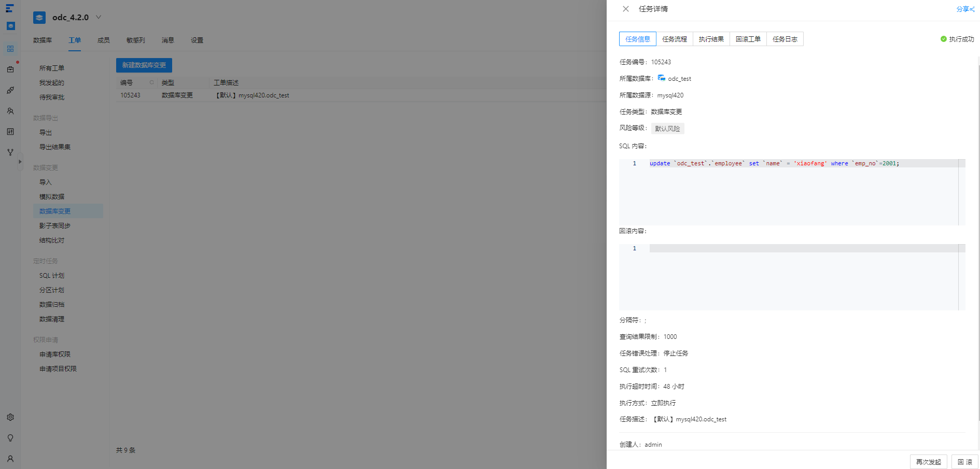Click the 回滚 button
The height and width of the screenshot is (469, 980).
965,462
